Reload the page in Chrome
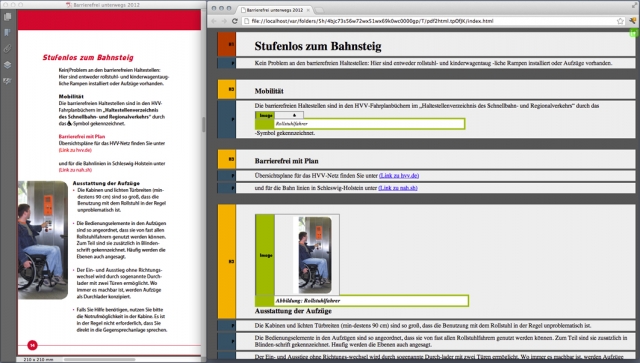 coord(235,21)
